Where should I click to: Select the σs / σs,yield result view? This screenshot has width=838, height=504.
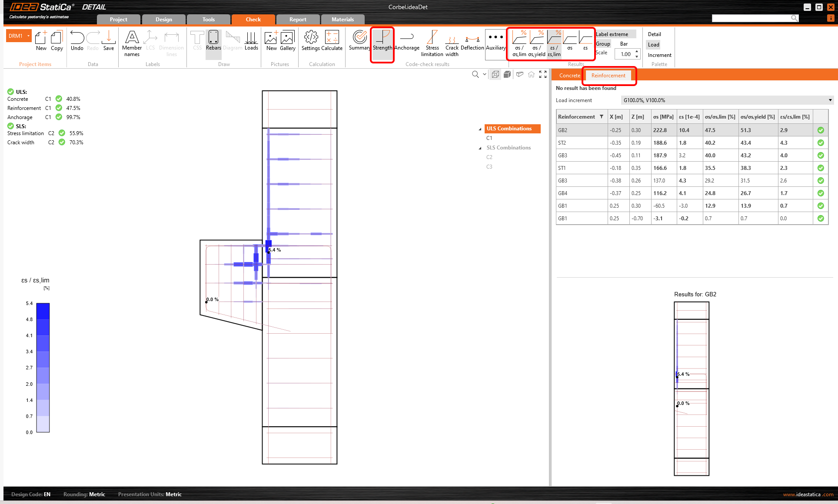(x=537, y=43)
